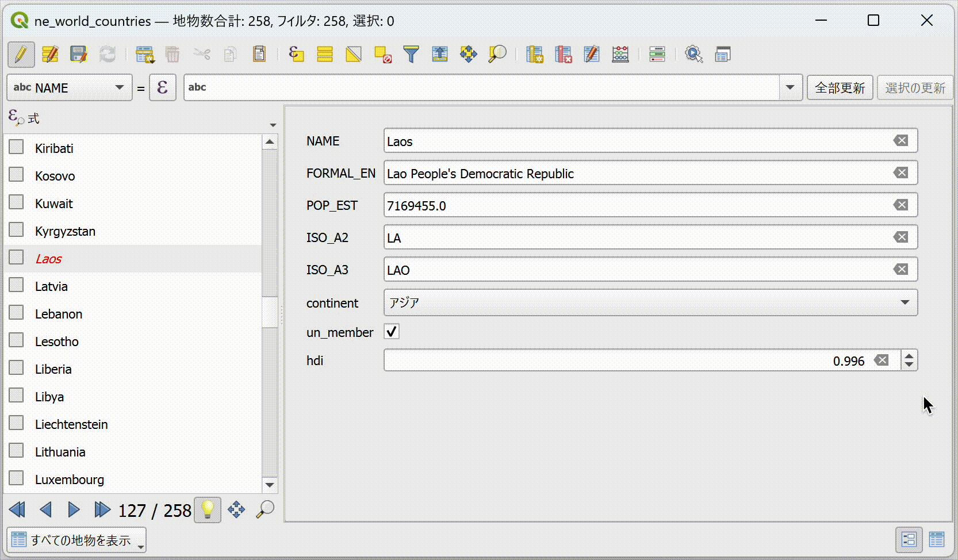Click the 全部更新 button
958x560 pixels.
click(x=840, y=88)
